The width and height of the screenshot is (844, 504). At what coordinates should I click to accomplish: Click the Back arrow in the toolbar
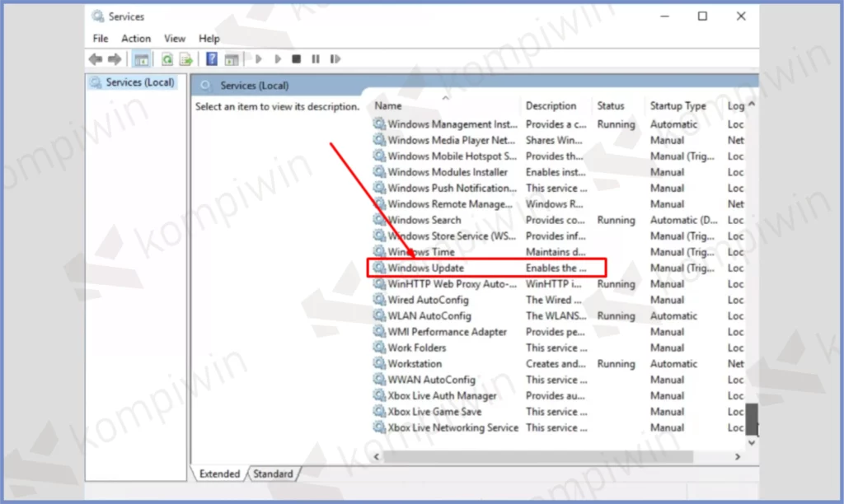click(x=96, y=59)
